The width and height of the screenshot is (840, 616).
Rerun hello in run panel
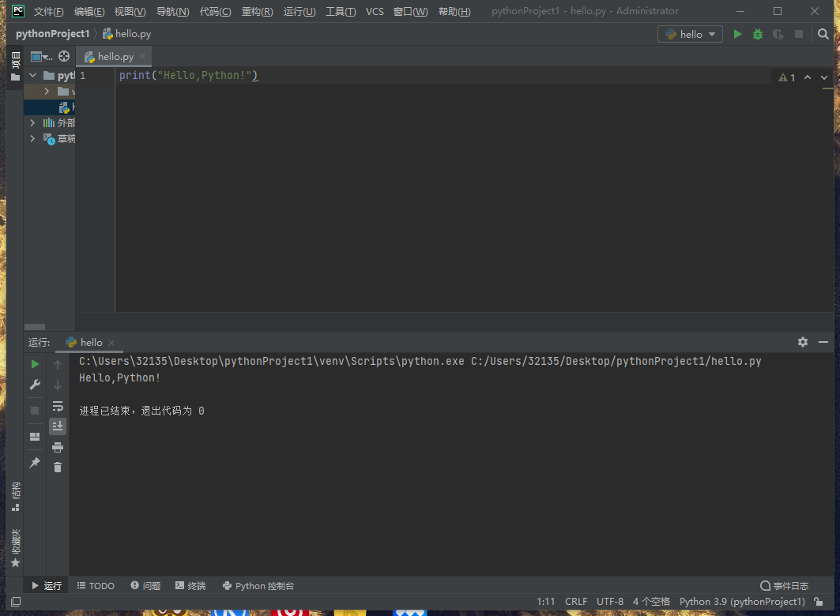tap(35, 364)
